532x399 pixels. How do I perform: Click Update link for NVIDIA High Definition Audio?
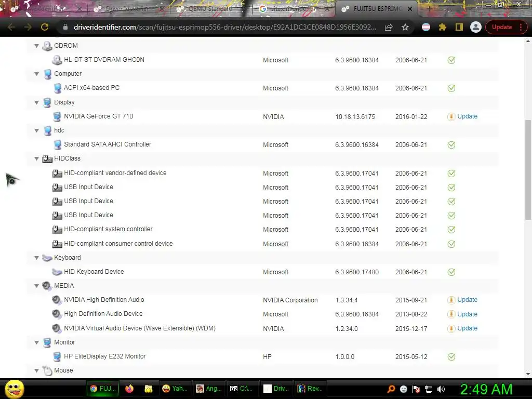click(467, 300)
